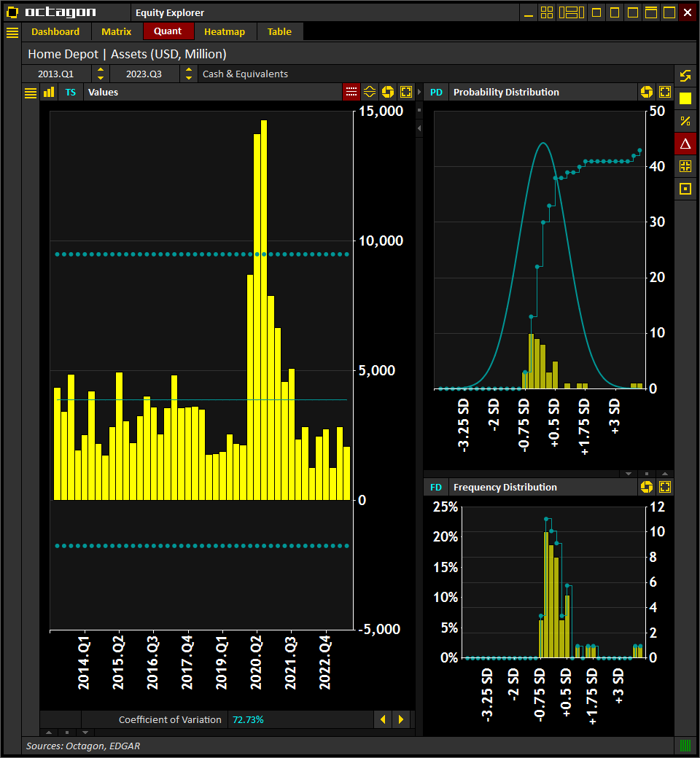Open the Heatmap tab
This screenshot has width=700, height=758.
point(225,32)
